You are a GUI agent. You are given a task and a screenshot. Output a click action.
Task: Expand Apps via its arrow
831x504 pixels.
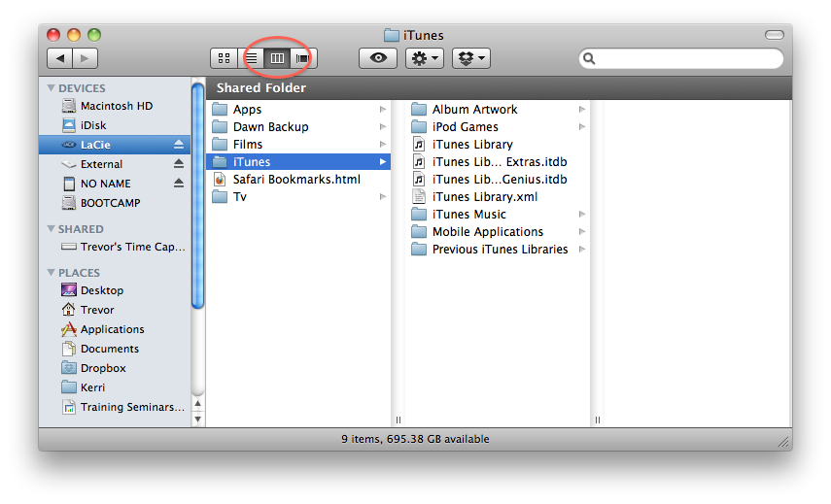coord(383,109)
